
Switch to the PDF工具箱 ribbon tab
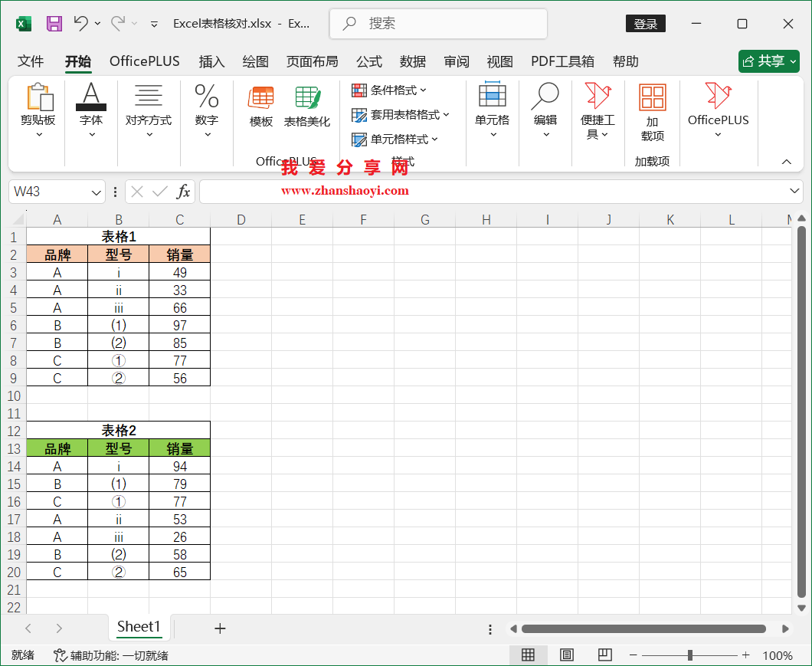(x=562, y=61)
